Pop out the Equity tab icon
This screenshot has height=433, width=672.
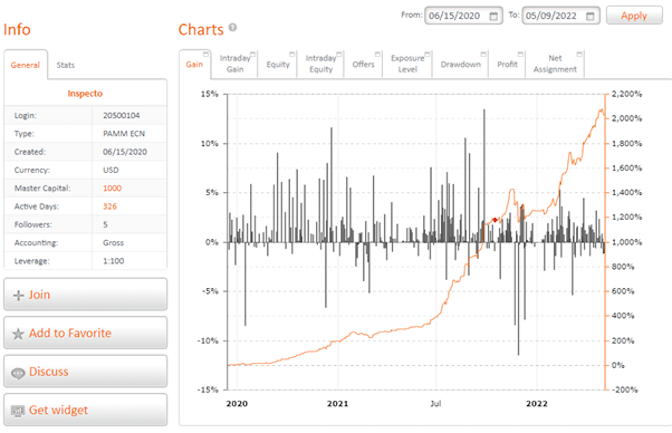click(x=292, y=54)
